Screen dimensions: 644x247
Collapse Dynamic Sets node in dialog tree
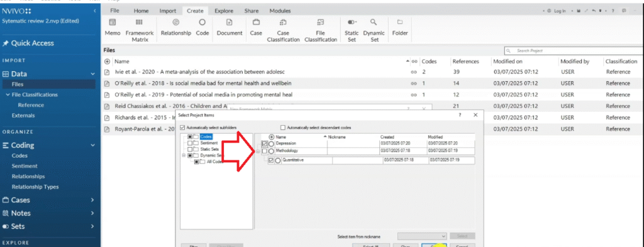click(x=184, y=156)
